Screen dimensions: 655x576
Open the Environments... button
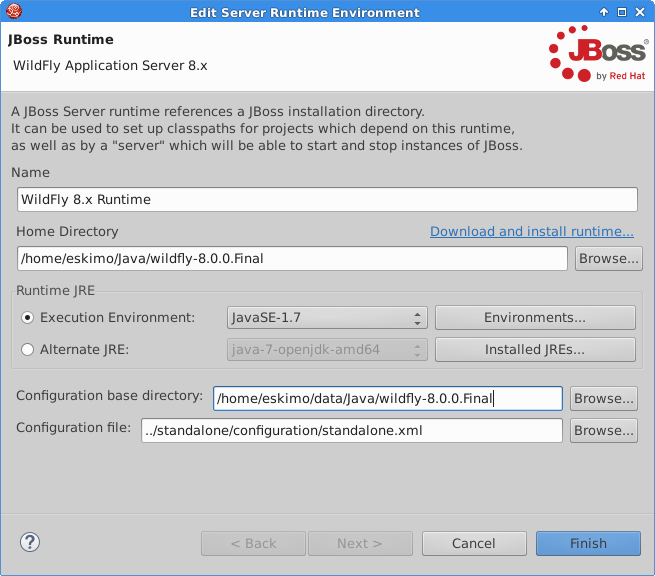tap(535, 317)
